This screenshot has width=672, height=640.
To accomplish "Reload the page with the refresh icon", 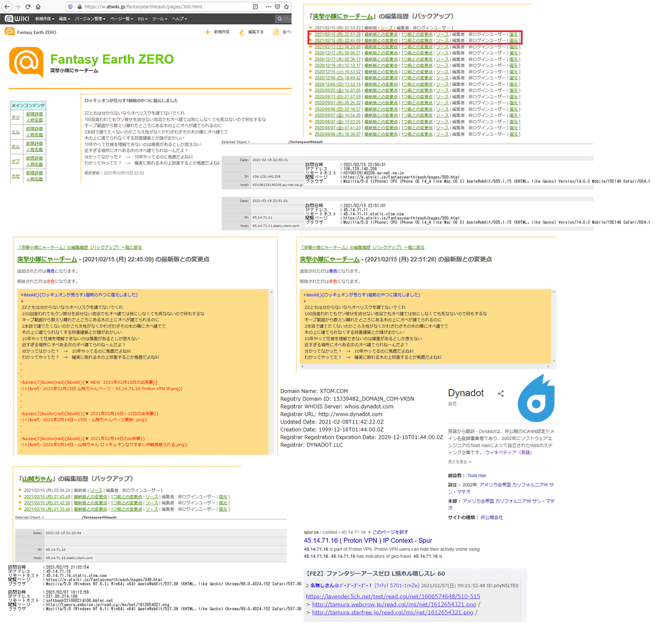I will tap(28, 7).
